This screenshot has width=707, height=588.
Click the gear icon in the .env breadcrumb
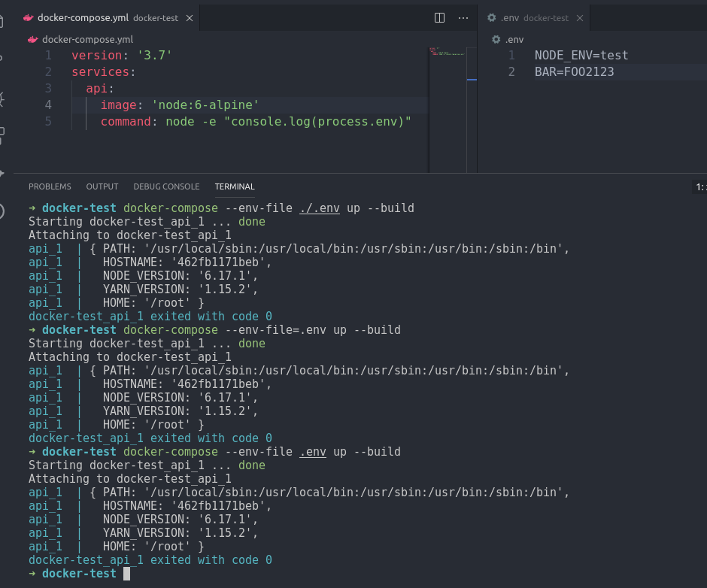(496, 40)
